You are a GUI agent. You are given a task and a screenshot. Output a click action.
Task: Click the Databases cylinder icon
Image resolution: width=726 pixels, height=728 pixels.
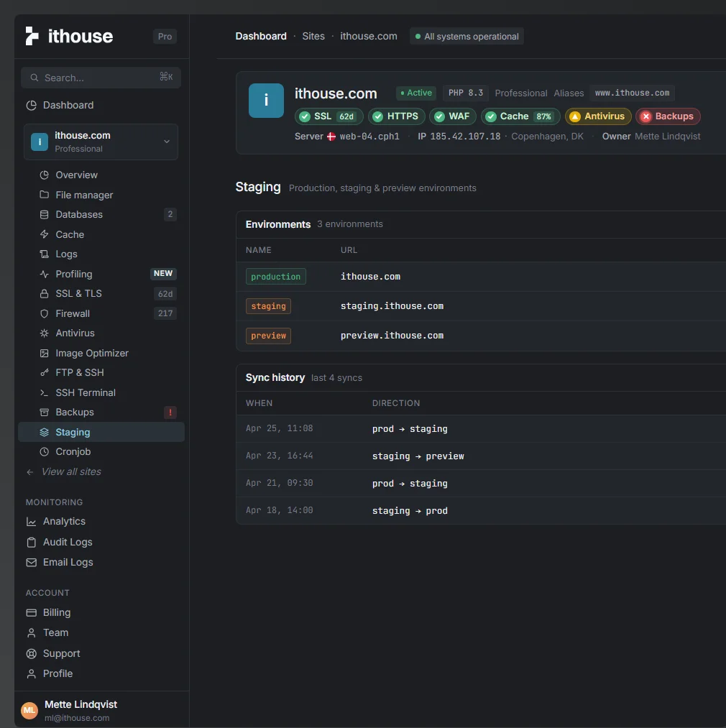tap(44, 214)
